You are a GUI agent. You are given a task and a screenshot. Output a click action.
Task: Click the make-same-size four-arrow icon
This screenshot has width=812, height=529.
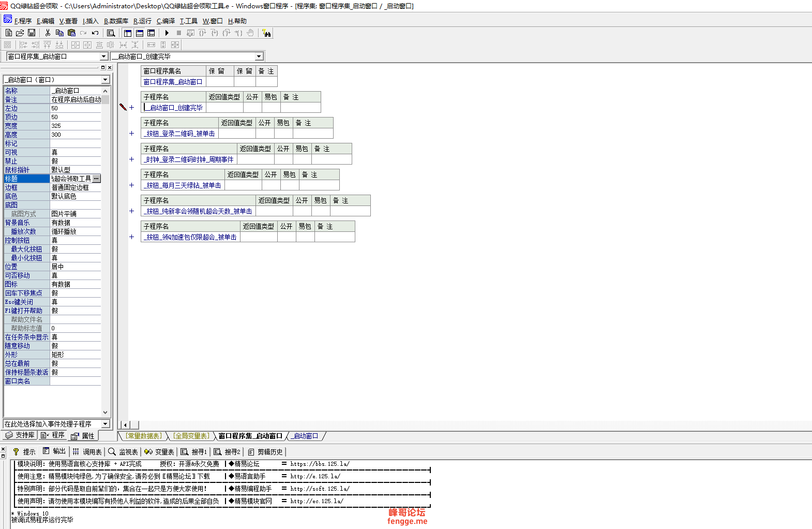click(175, 45)
